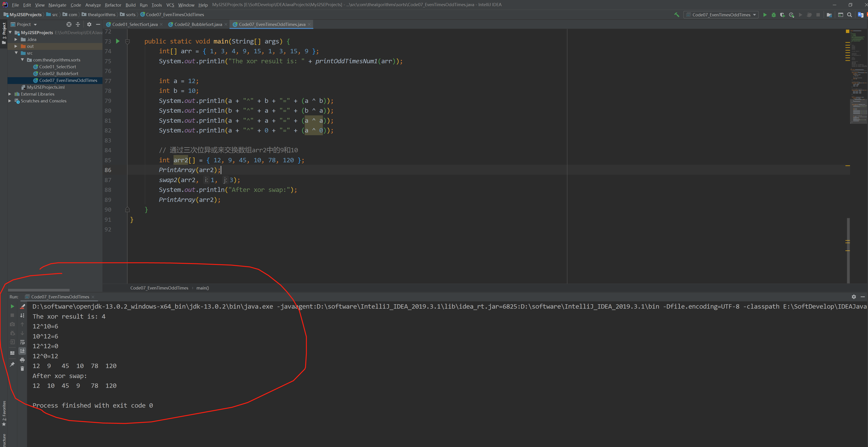Open Run Anything icon
This screenshot has width=868, height=447.
click(x=840, y=15)
